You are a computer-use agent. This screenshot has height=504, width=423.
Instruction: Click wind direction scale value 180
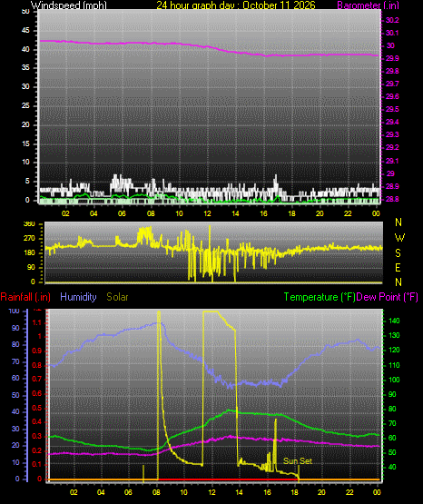coord(29,253)
